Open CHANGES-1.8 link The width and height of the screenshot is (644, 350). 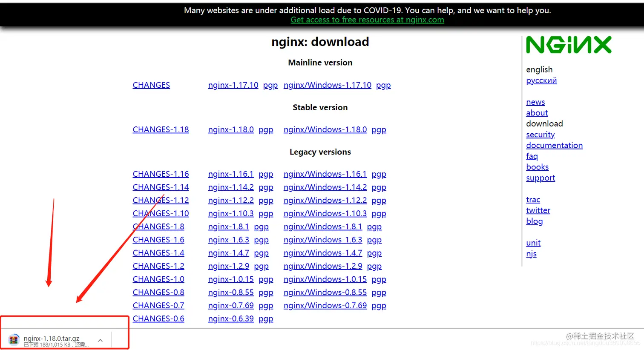158,227
